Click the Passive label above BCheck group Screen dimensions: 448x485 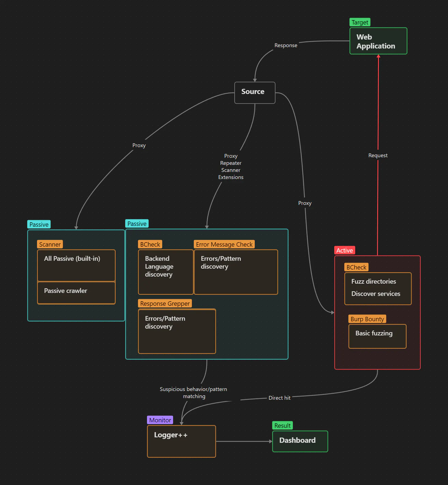[137, 224]
